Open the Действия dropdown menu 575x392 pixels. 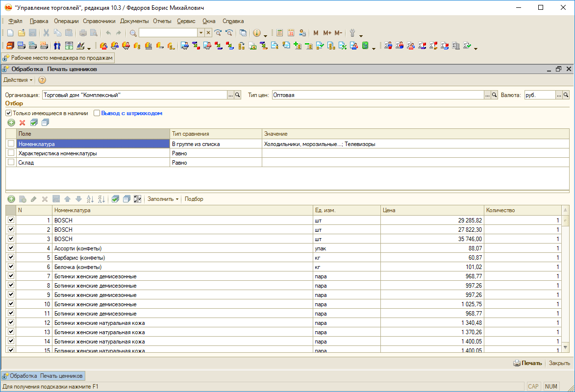(18, 80)
